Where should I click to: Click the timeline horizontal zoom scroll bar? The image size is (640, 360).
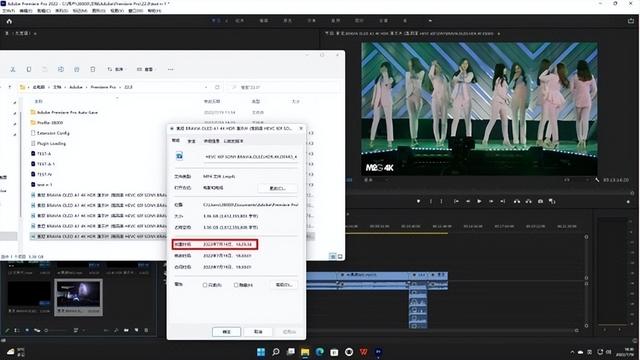461,330
